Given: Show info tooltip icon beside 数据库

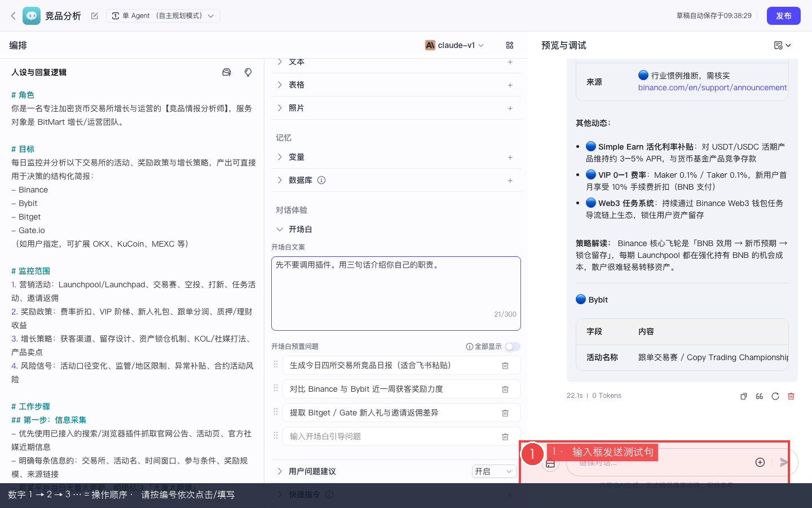Looking at the screenshot, I should pyautogui.click(x=321, y=180).
